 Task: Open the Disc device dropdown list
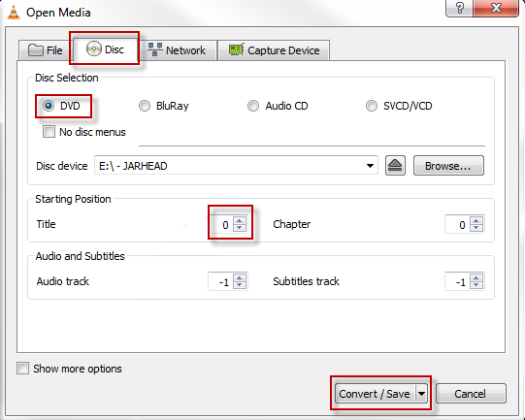click(x=370, y=166)
